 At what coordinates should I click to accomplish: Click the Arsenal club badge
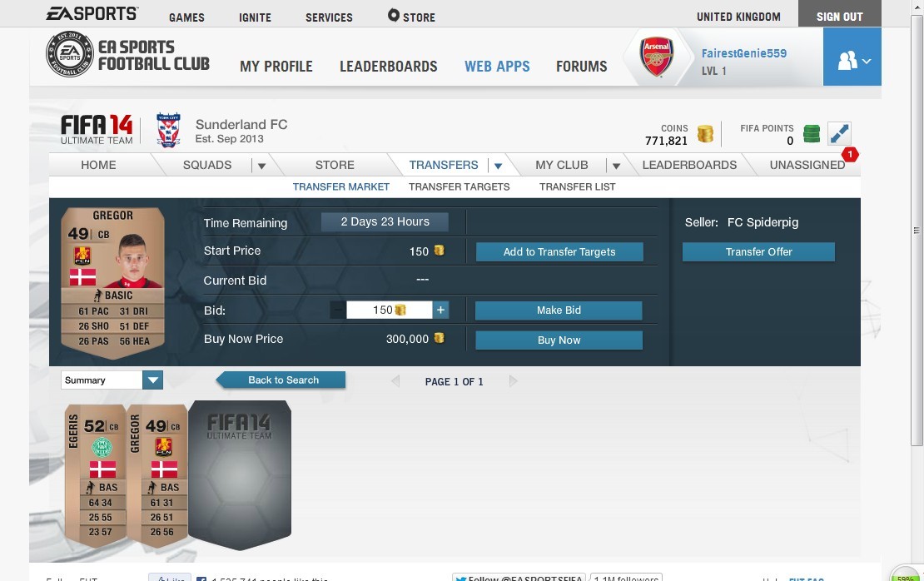coord(657,57)
